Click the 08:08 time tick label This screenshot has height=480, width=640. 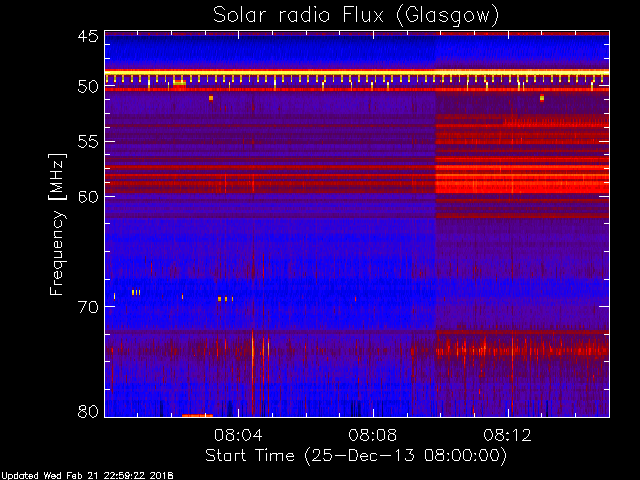point(373,435)
